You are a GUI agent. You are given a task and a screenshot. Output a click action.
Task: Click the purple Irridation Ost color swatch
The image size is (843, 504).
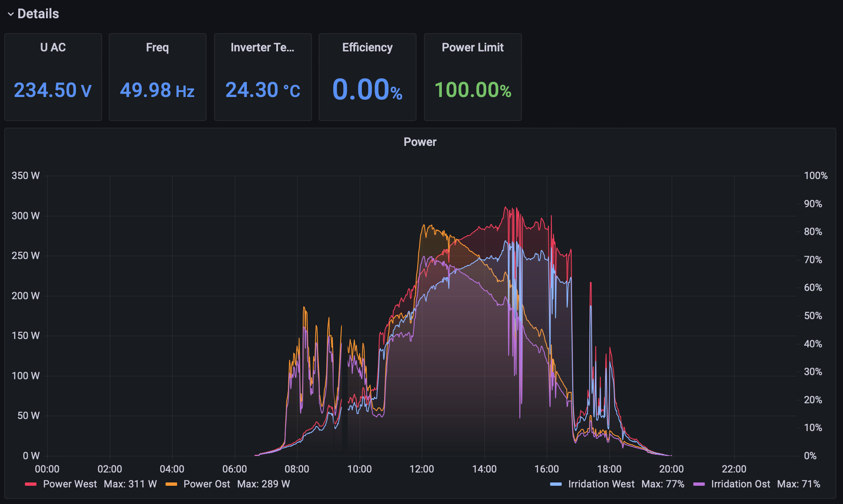[x=699, y=484]
